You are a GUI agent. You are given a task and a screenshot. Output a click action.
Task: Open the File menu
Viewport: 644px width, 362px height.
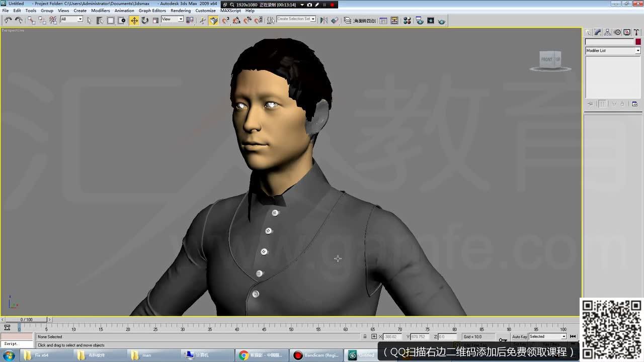[x=6, y=11]
